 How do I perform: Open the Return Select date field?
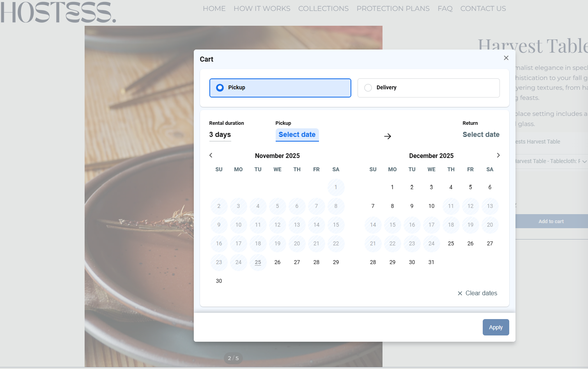click(481, 135)
